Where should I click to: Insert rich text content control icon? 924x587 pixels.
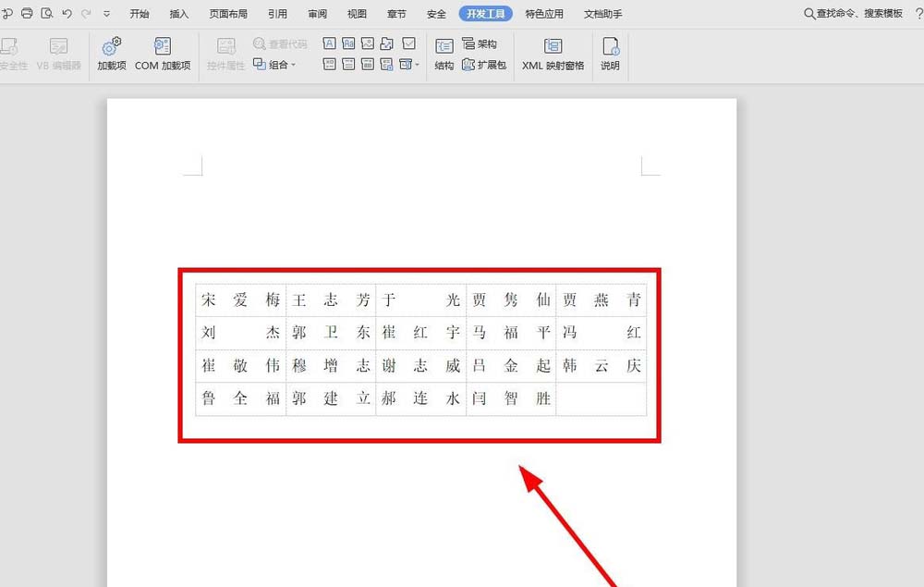click(330, 43)
